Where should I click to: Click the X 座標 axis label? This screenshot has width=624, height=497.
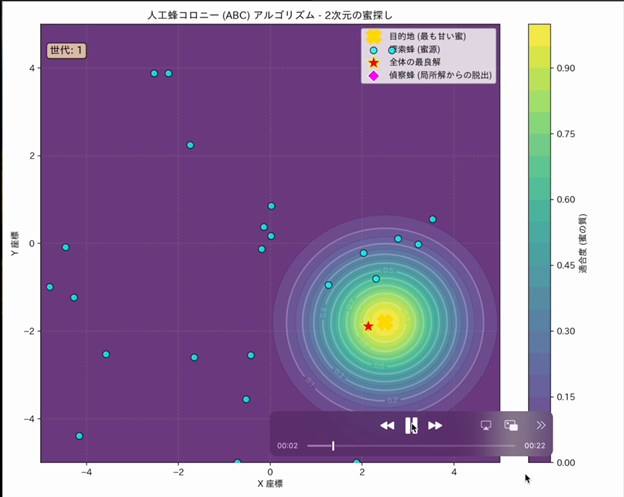point(270,483)
